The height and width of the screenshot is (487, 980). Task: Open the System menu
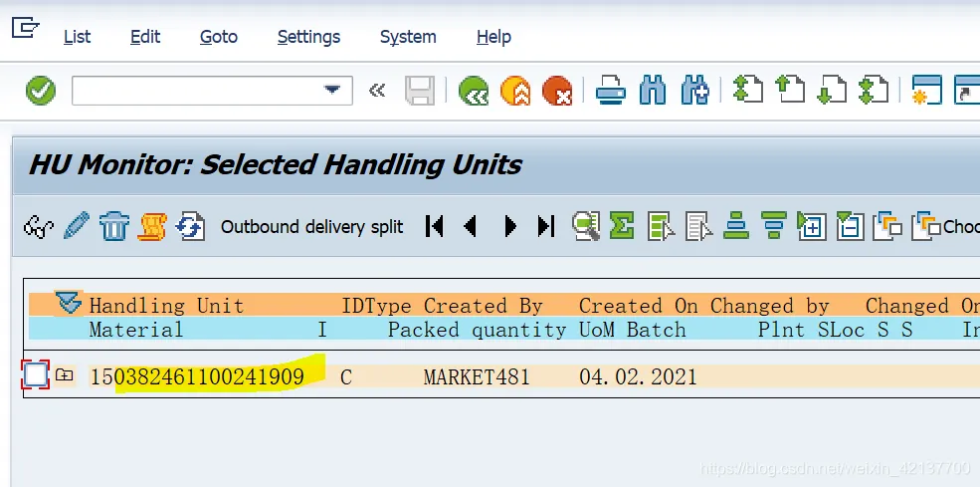tap(408, 37)
